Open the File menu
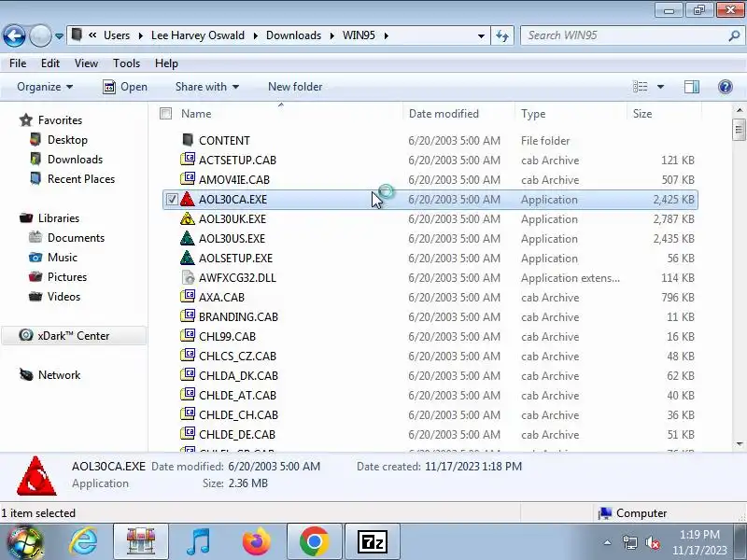This screenshot has width=747, height=560. coord(18,63)
